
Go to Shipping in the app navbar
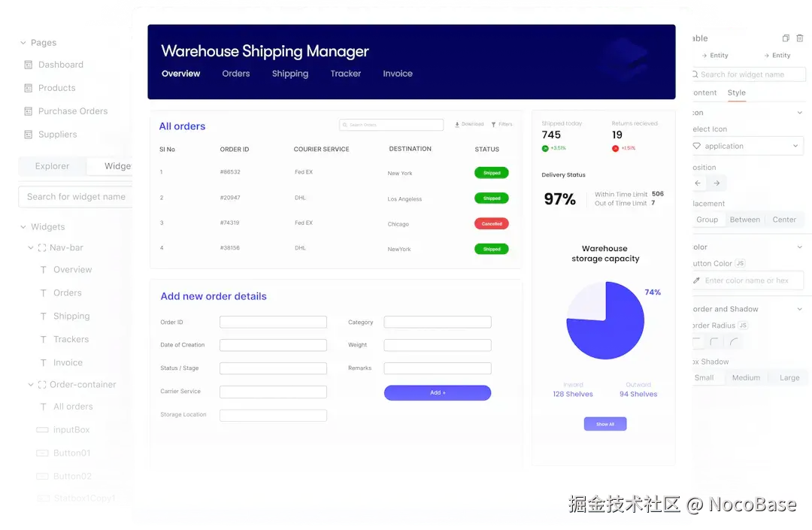pyautogui.click(x=290, y=74)
